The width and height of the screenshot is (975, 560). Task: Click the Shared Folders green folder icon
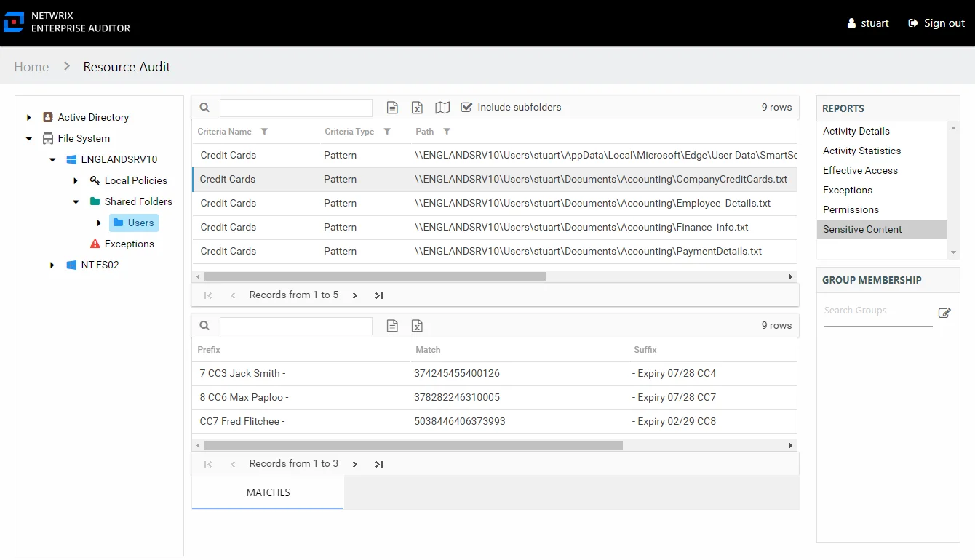(95, 201)
